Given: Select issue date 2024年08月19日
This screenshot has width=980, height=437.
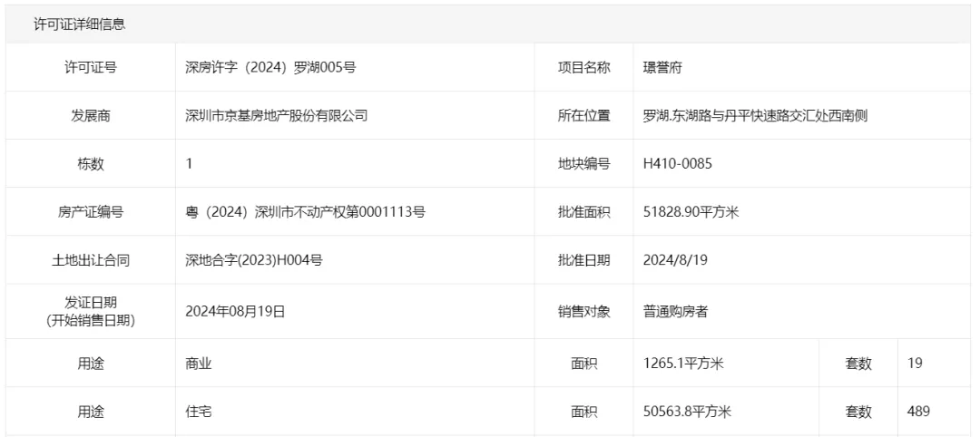Looking at the screenshot, I should click(235, 311).
